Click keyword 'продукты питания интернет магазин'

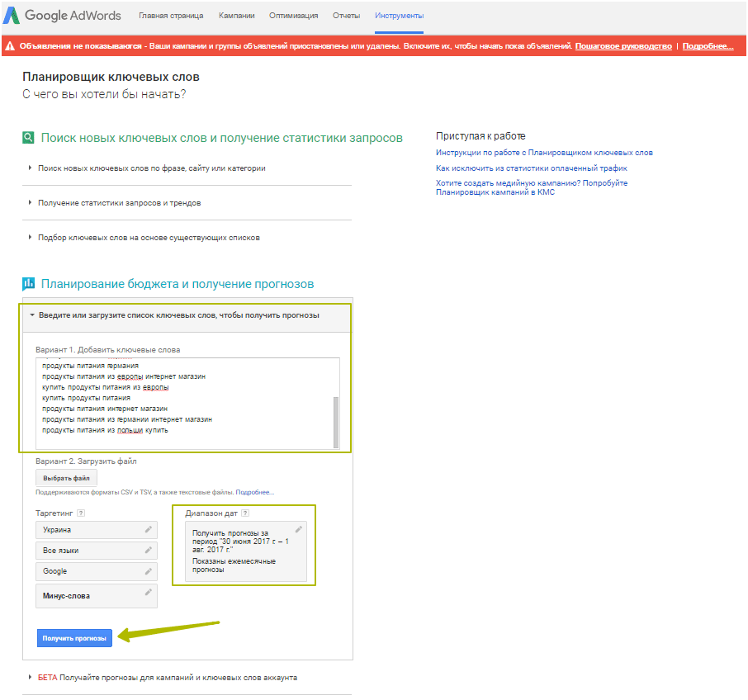pos(105,409)
